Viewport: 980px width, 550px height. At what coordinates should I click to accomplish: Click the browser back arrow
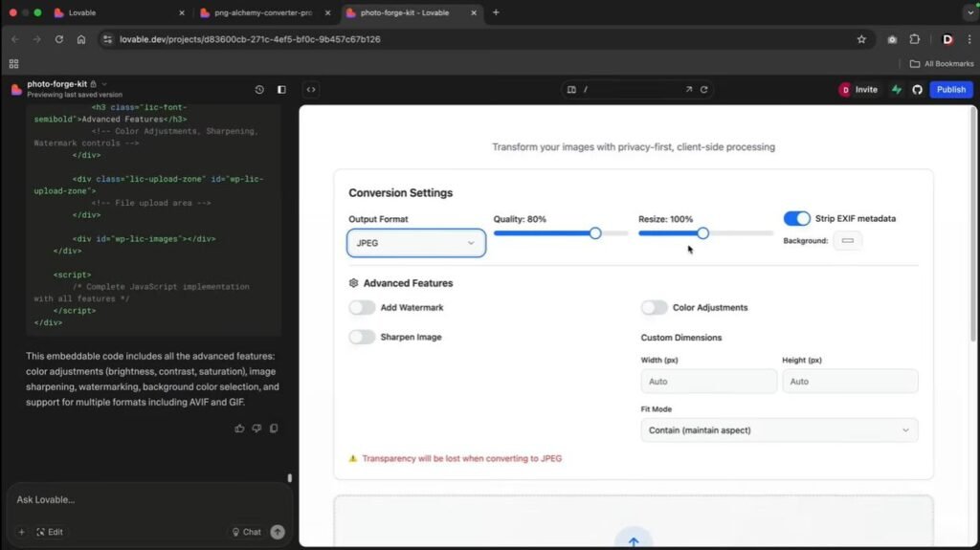pyautogui.click(x=15, y=39)
